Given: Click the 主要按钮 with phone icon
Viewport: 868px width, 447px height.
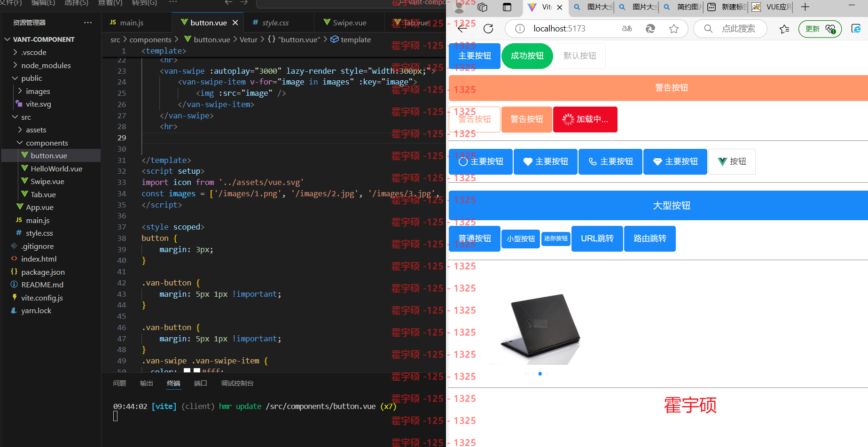Looking at the screenshot, I should click(x=610, y=162).
